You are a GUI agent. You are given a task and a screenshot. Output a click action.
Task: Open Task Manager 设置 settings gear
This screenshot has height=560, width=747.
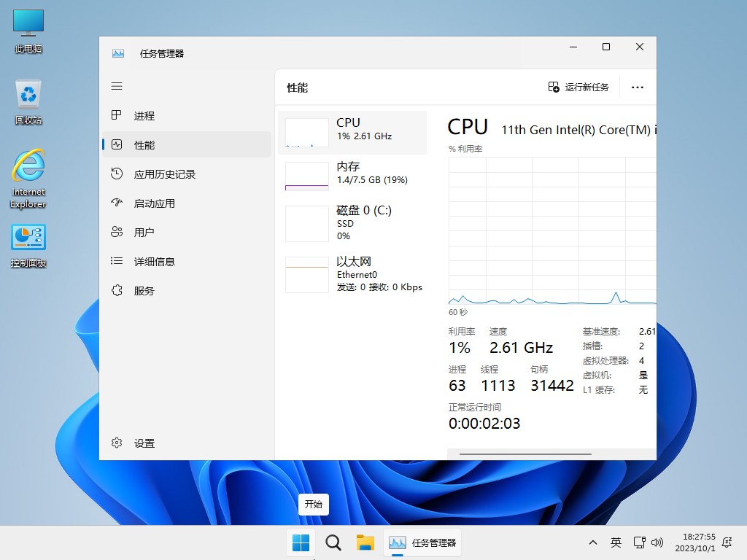coord(144,443)
